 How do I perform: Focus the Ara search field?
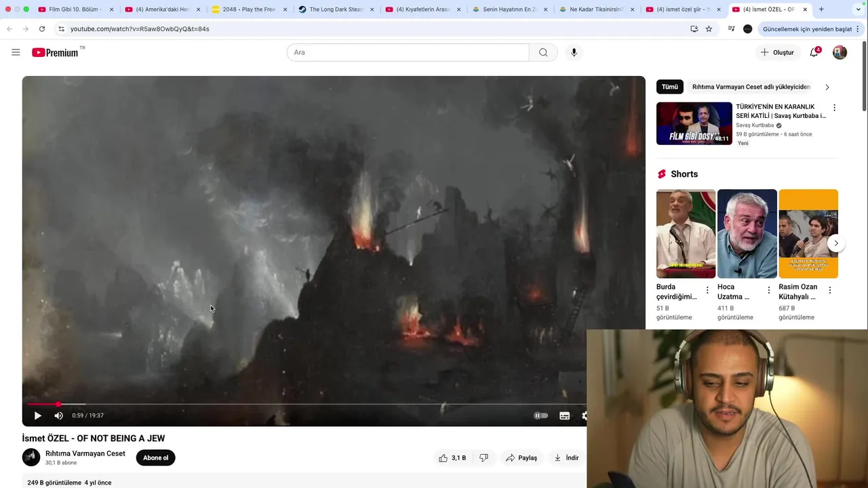[408, 52]
